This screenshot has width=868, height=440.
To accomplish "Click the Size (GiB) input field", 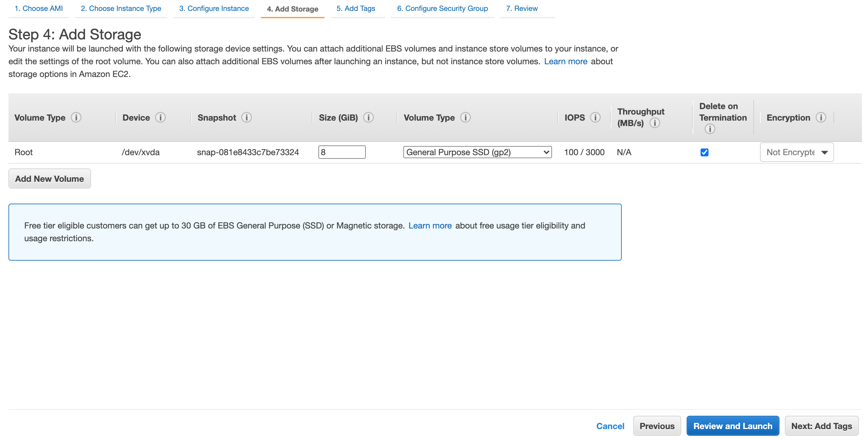I will tap(341, 152).
